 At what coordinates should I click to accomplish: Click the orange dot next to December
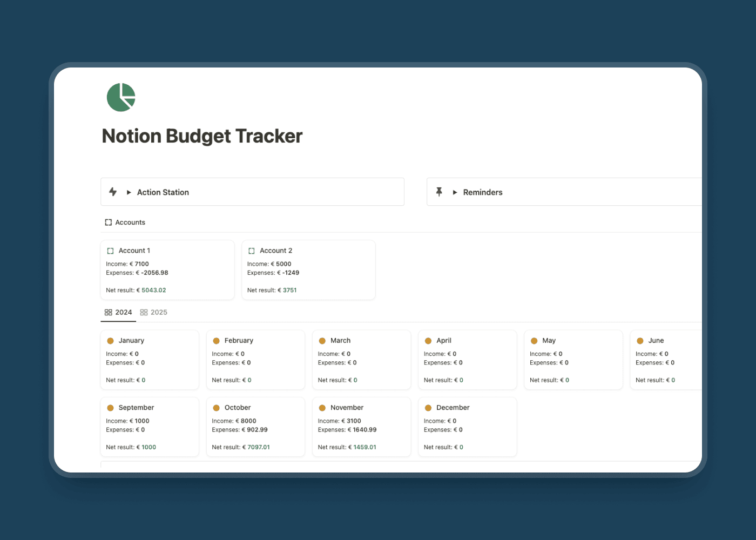click(x=428, y=408)
